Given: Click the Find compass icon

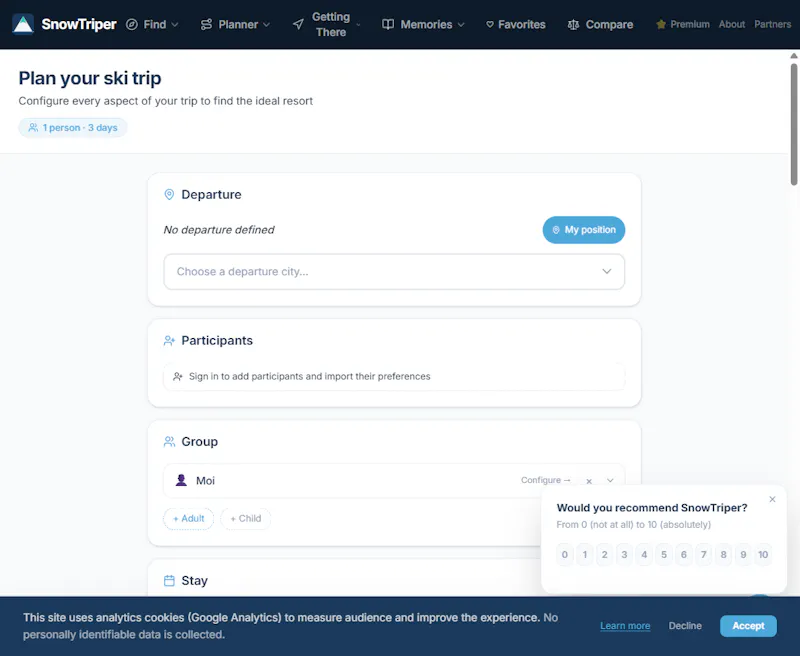Looking at the screenshot, I should click(132, 24).
